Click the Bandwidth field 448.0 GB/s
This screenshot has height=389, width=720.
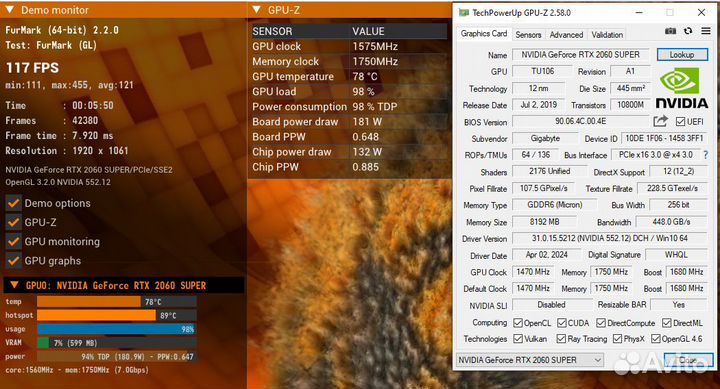(671, 222)
